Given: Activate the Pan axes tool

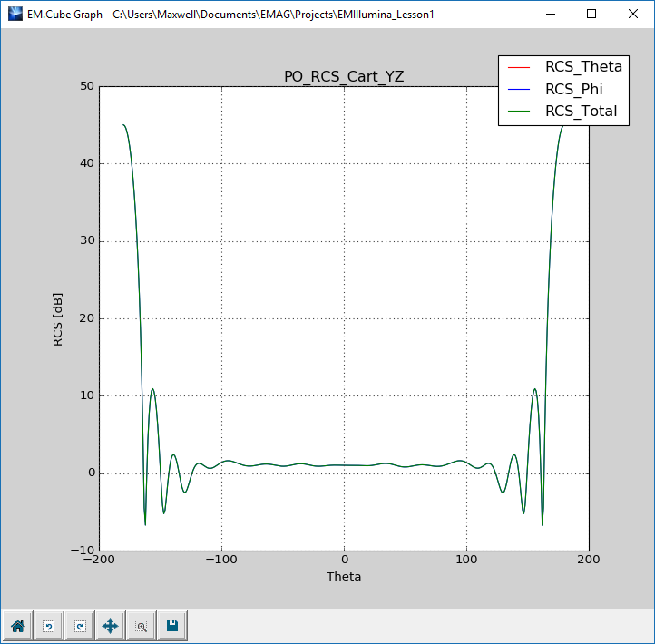Looking at the screenshot, I should [111, 626].
